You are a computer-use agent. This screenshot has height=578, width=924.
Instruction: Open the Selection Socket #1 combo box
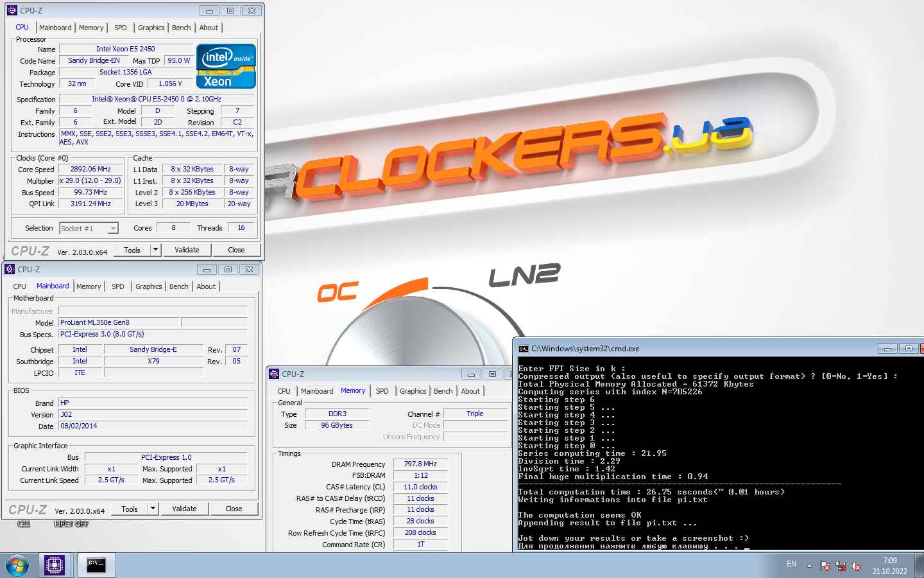[x=89, y=228]
